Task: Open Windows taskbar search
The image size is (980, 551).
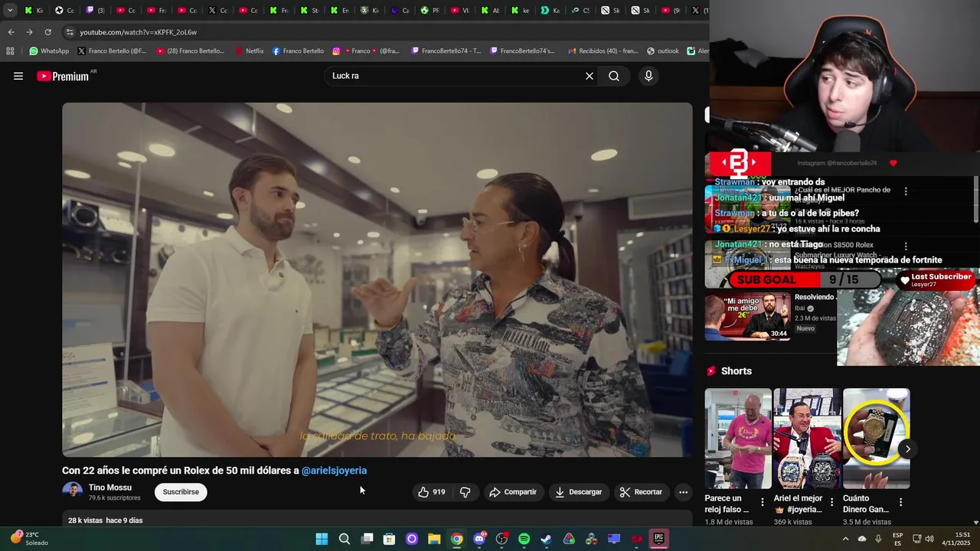Action: 345,539
